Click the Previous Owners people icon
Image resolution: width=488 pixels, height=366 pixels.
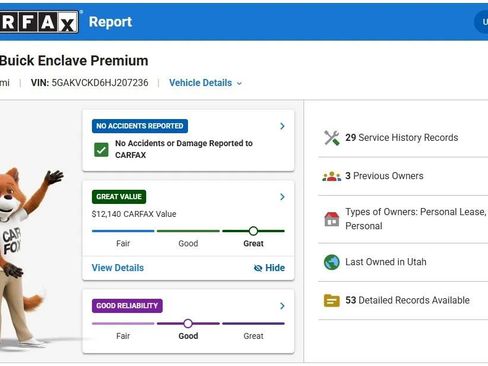pos(332,176)
